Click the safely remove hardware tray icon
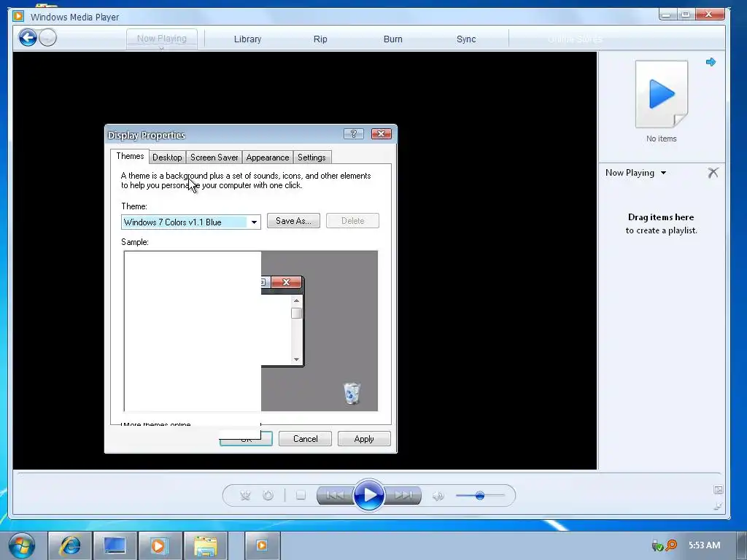The height and width of the screenshot is (560, 747). pos(657,545)
